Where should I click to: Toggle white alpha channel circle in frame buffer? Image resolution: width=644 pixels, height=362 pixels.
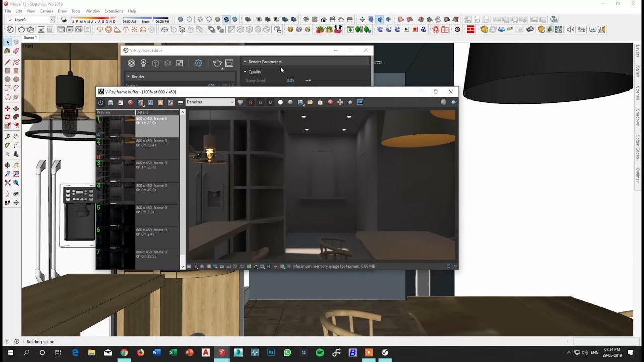point(280,102)
